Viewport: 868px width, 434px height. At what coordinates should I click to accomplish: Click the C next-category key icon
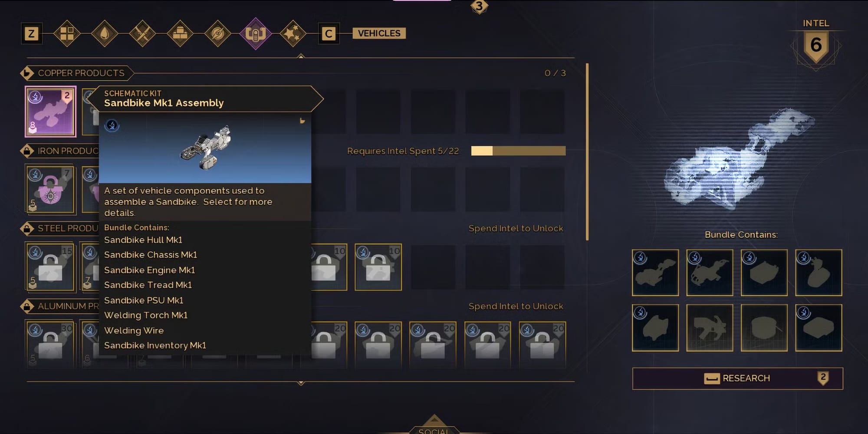click(x=329, y=33)
